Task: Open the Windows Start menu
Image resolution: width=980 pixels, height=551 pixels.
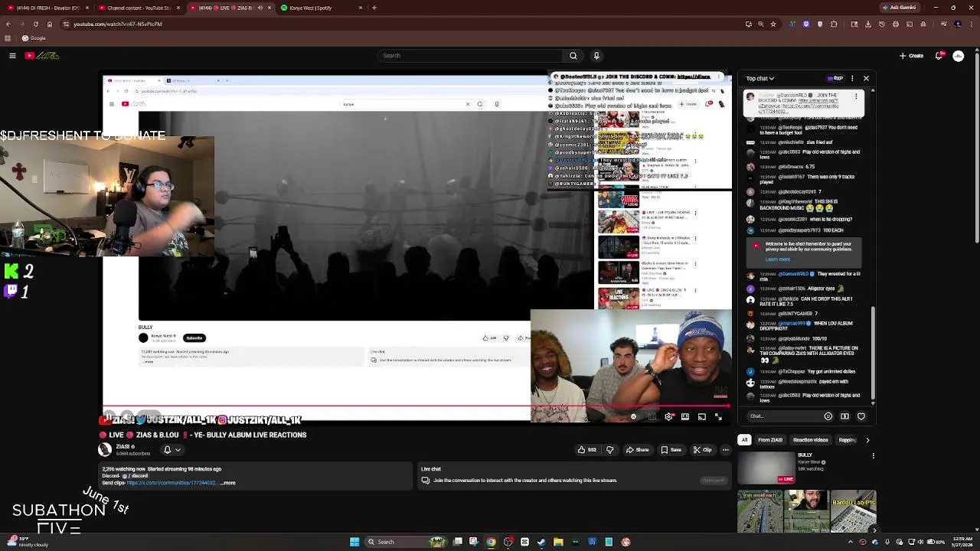Action: click(x=354, y=542)
